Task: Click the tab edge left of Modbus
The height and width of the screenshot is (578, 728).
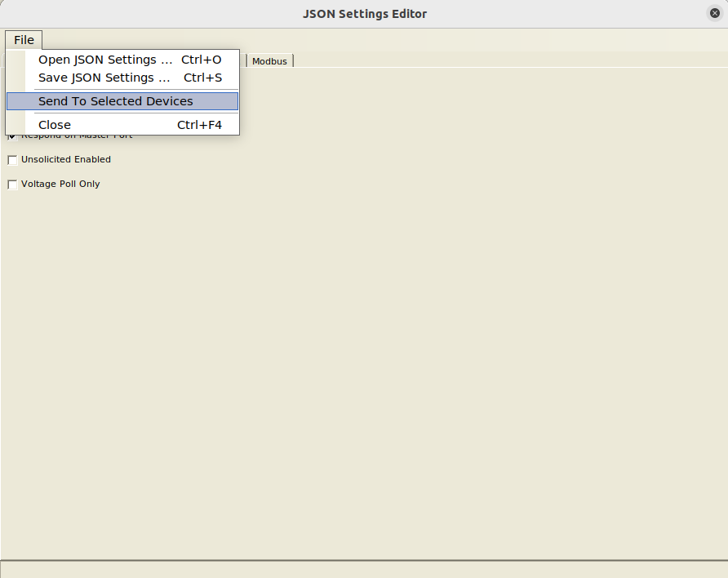Action: coord(244,60)
